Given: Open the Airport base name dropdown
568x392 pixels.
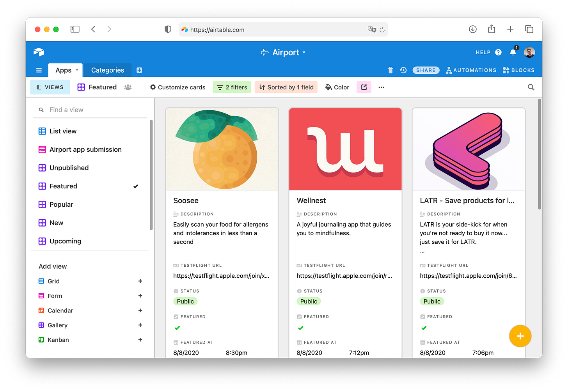Looking at the screenshot, I should pos(284,52).
